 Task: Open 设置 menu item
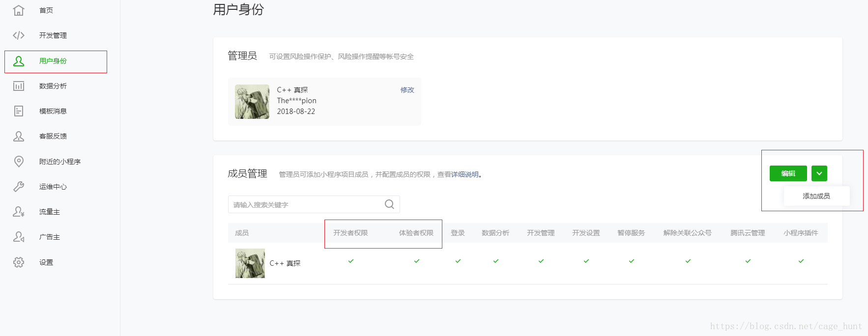46,262
